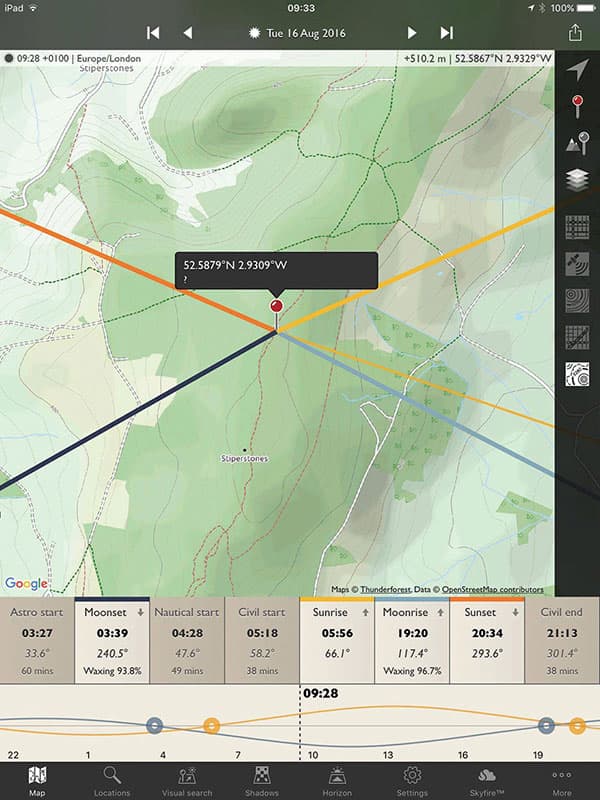The height and width of the screenshot is (800, 600).
Task: Open the Settings tab
Action: [412, 781]
